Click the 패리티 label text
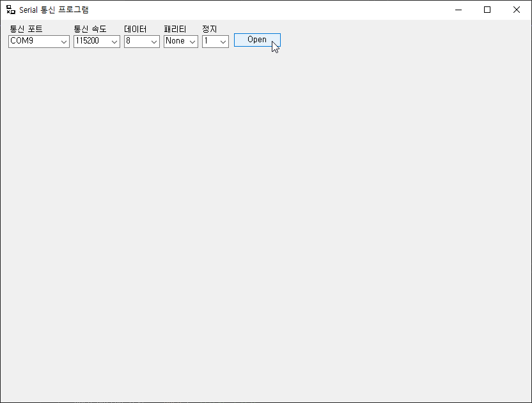The image size is (532, 403). 175,29
